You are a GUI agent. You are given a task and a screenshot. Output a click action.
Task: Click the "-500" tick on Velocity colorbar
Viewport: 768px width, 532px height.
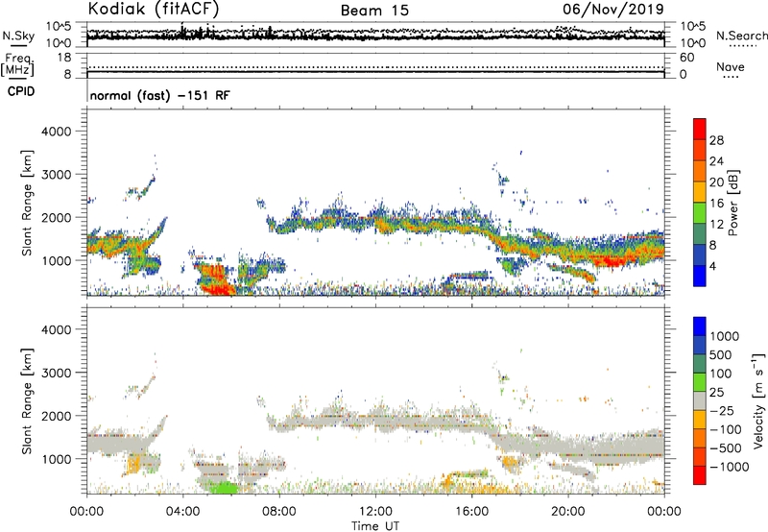click(x=726, y=447)
